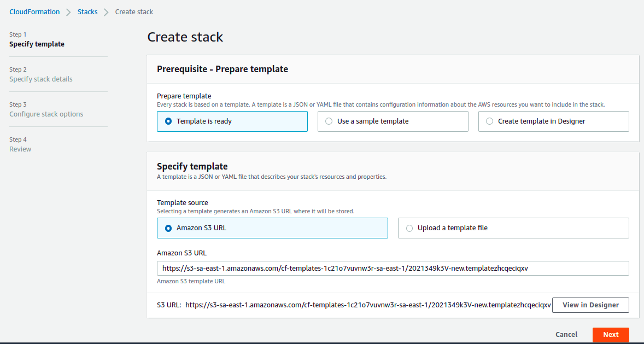
Task: Go to the Stacks breadcrumb link
Action: point(87,12)
